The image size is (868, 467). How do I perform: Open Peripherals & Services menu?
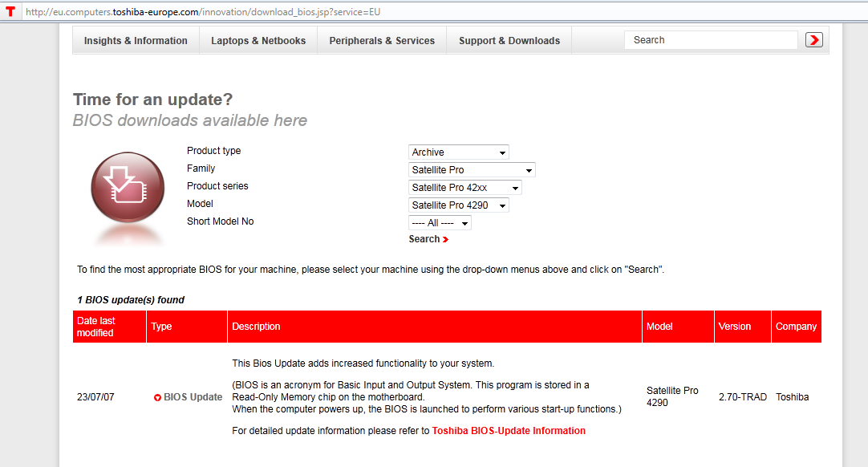click(x=382, y=40)
